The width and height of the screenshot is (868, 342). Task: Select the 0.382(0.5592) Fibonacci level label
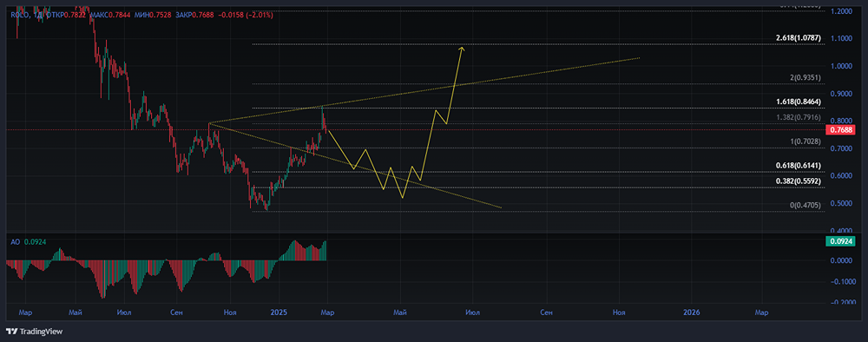[x=799, y=181]
